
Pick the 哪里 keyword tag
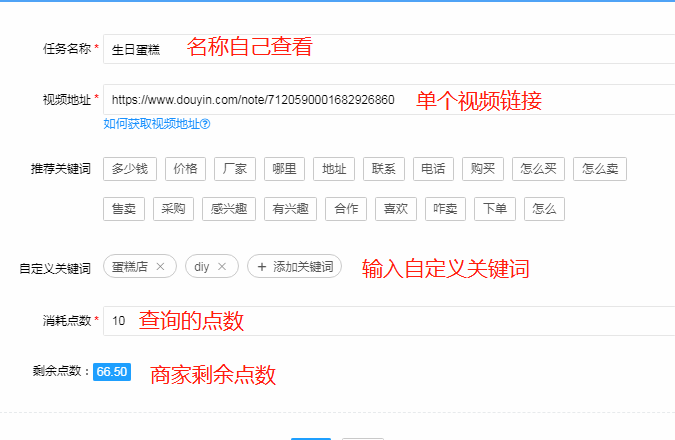tap(285, 169)
